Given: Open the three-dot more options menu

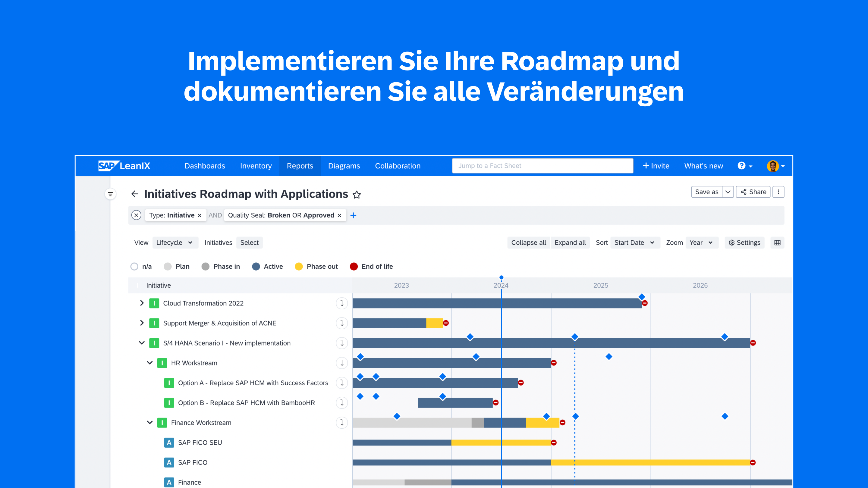Looking at the screenshot, I should pyautogui.click(x=778, y=192).
